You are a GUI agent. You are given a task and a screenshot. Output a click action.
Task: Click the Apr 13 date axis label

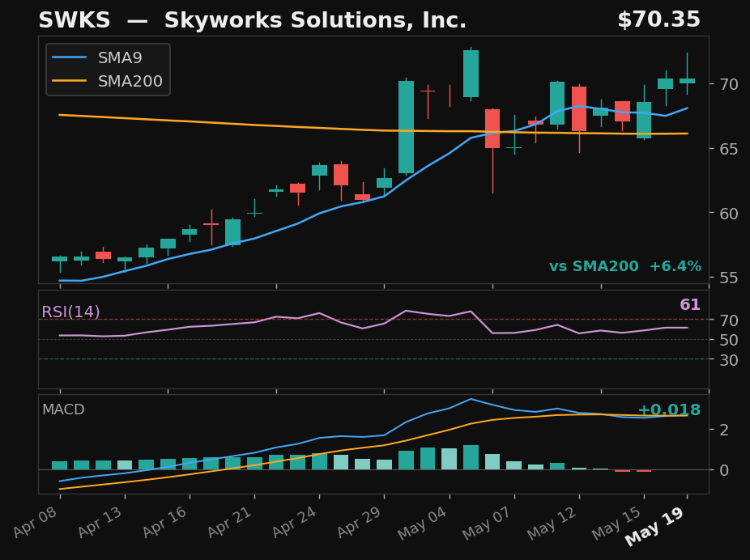(x=101, y=521)
